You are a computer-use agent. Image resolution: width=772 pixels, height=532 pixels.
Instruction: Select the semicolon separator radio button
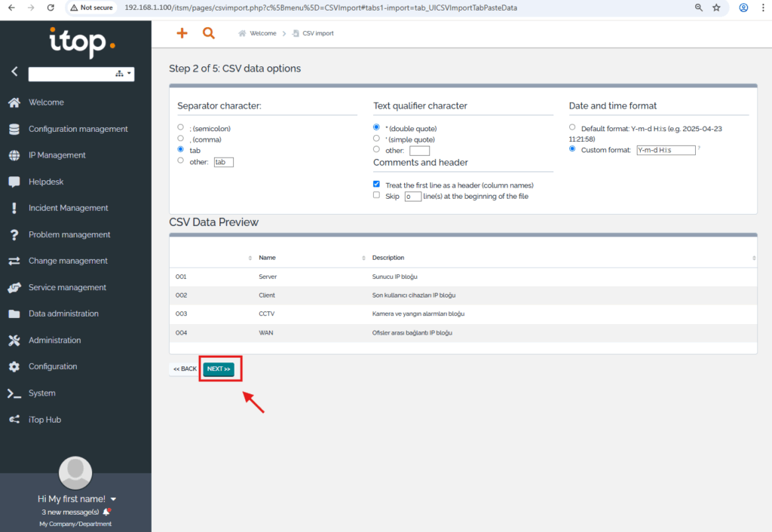181,127
